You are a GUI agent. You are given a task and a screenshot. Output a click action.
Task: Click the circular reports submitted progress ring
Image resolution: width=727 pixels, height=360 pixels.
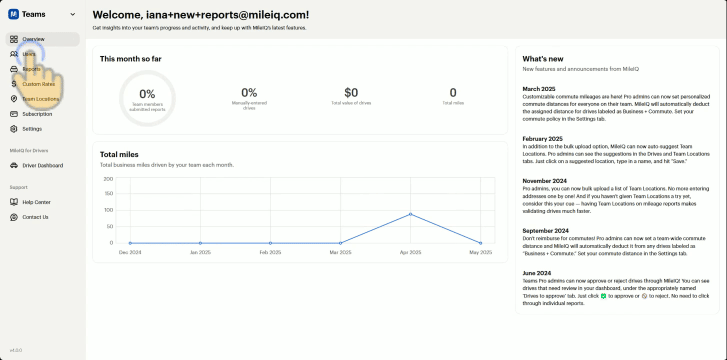point(147,98)
